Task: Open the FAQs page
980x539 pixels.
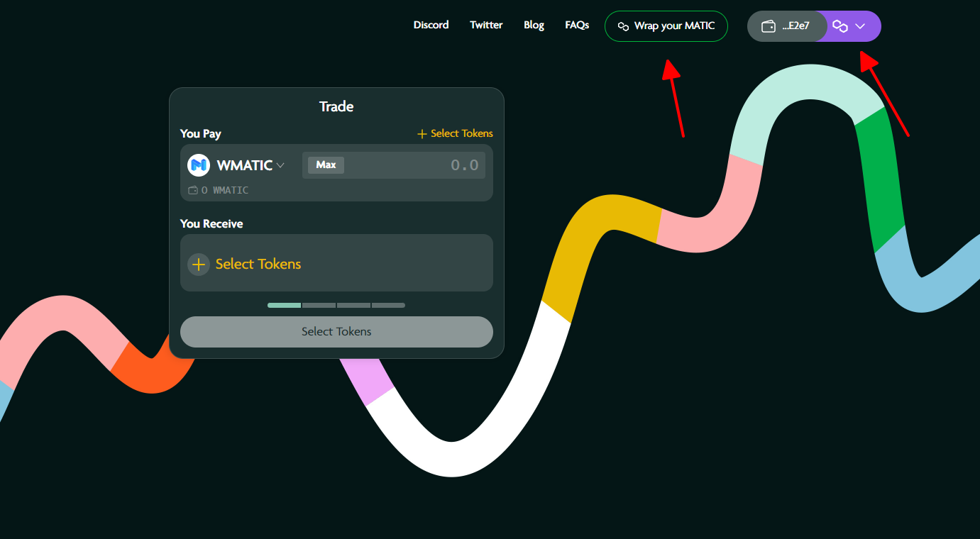Action: coord(577,25)
